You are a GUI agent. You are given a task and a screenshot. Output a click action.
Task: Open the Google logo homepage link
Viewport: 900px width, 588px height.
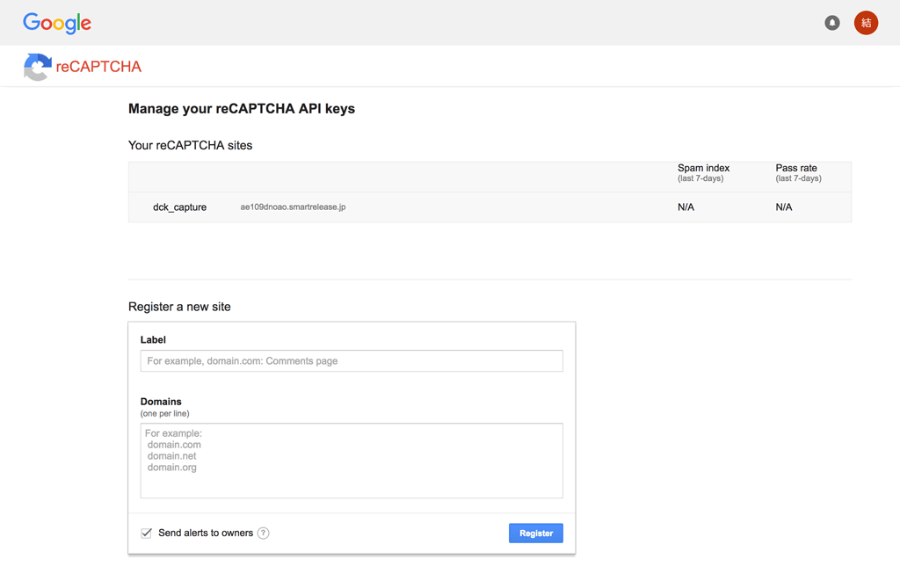[57, 23]
